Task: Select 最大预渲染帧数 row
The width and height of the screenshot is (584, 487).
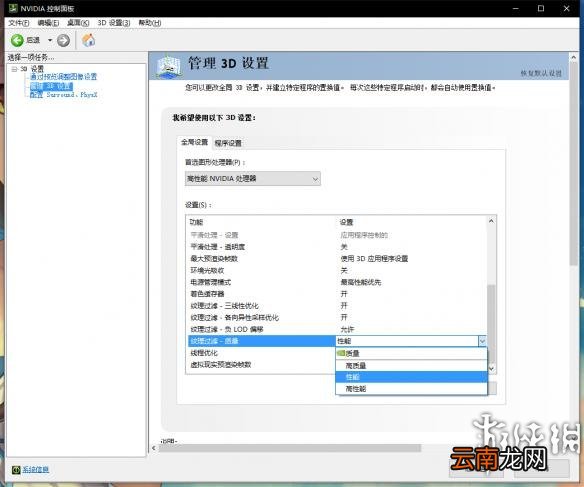Action: click(337, 258)
